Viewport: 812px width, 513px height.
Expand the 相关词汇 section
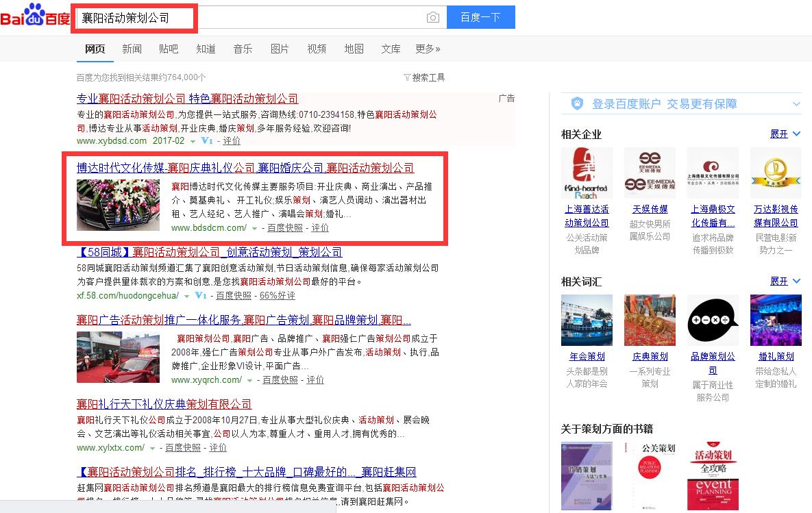click(785, 281)
